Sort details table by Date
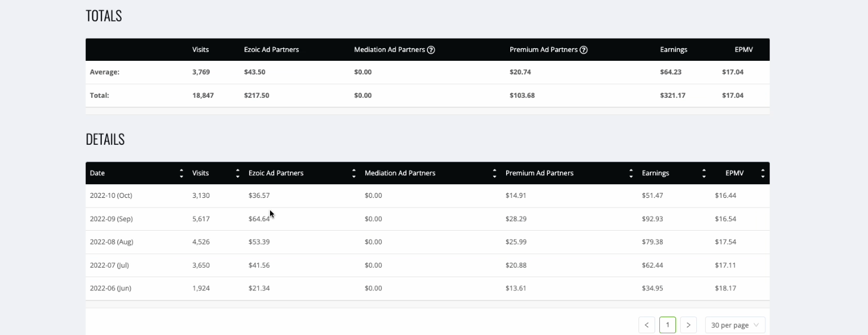868x335 pixels. (x=181, y=173)
